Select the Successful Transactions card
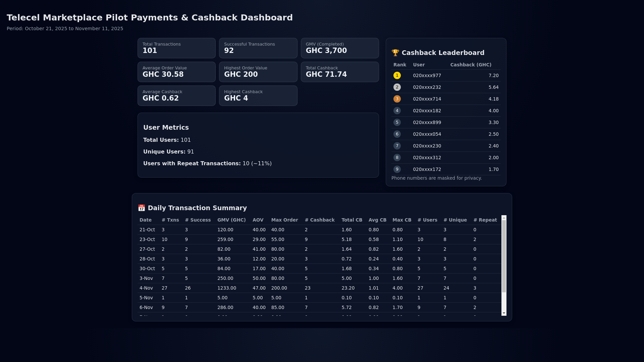The width and height of the screenshot is (644, 362). pyautogui.click(x=258, y=48)
